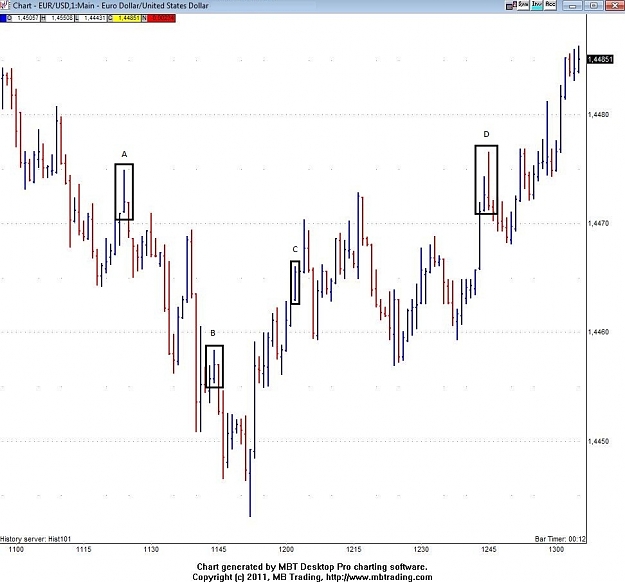Toggle the Inv button in the title bar
625x582 pixels.
[x=537, y=4]
